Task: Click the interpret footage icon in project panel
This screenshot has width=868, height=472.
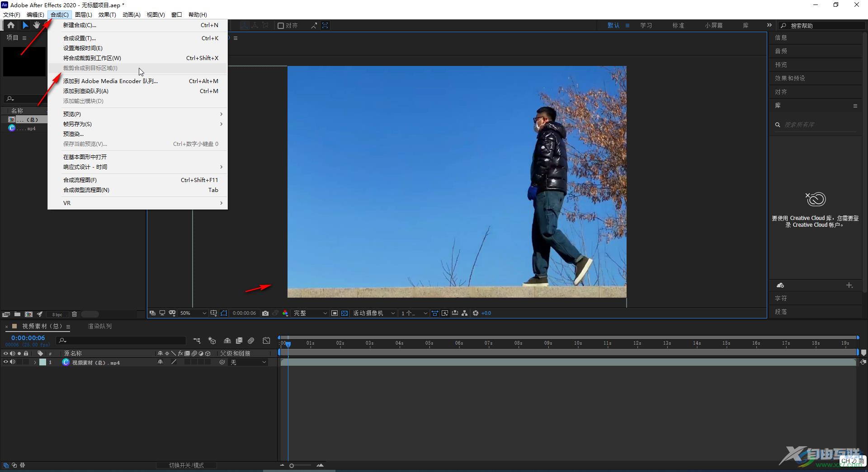Action: 6,314
